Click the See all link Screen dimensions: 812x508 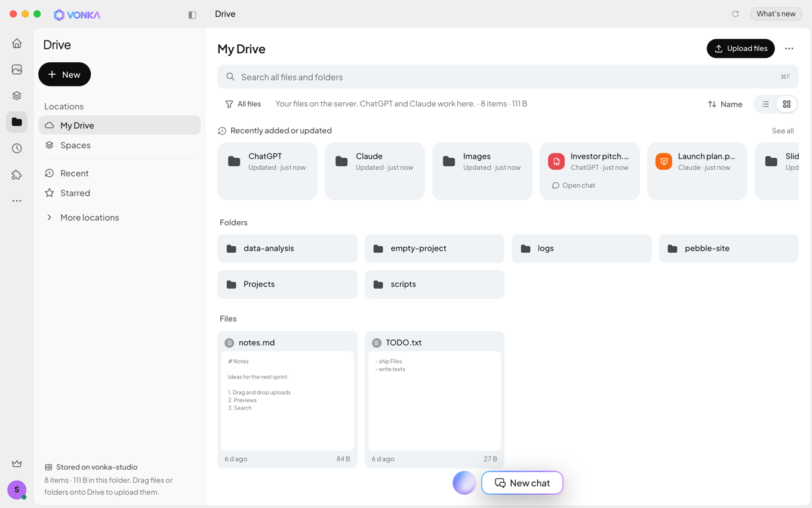click(x=783, y=131)
